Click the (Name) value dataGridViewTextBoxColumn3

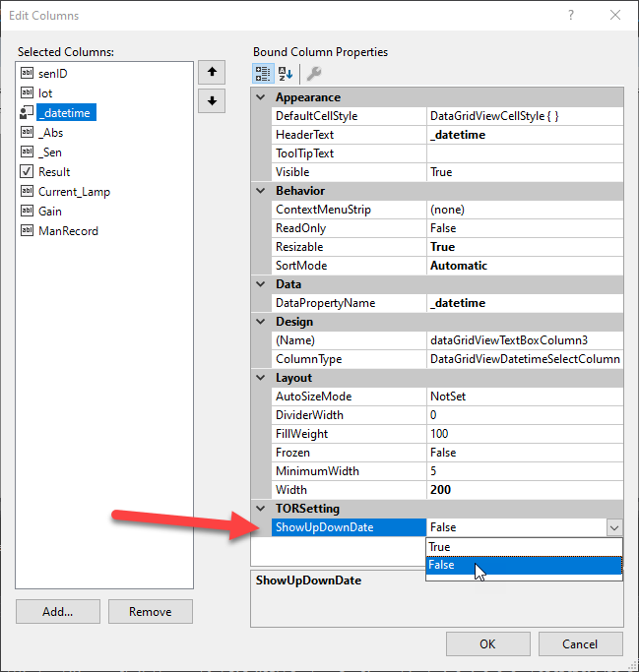[525, 340]
